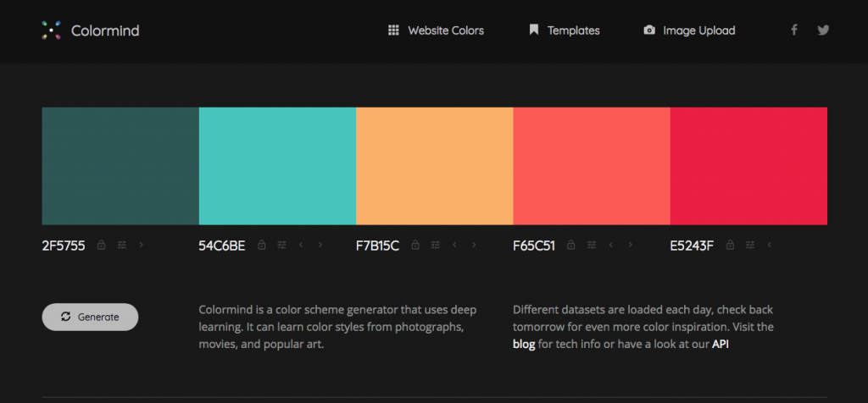Select the crimson E5243F swatch
The height and width of the screenshot is (403, 868).
point(749,166)
